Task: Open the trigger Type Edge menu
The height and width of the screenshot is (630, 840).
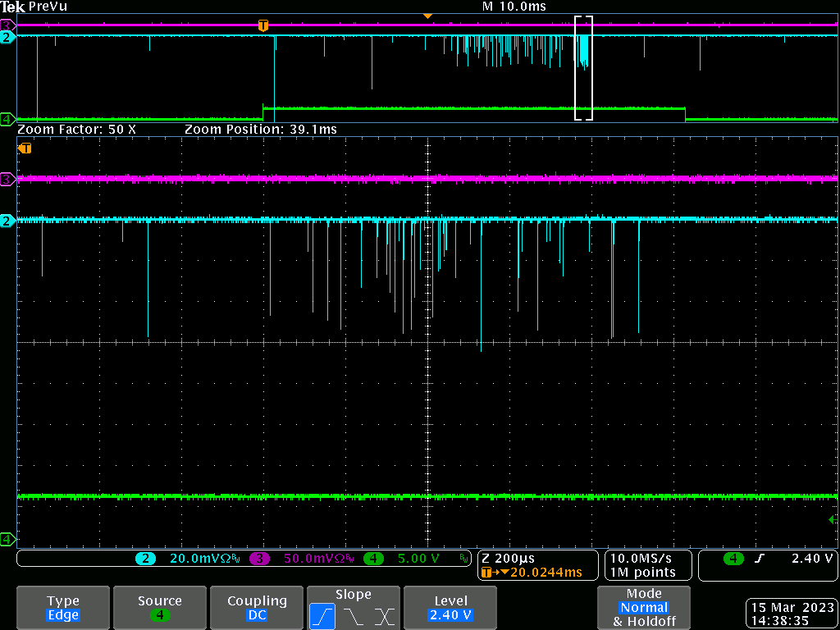Action: (63, 608)
